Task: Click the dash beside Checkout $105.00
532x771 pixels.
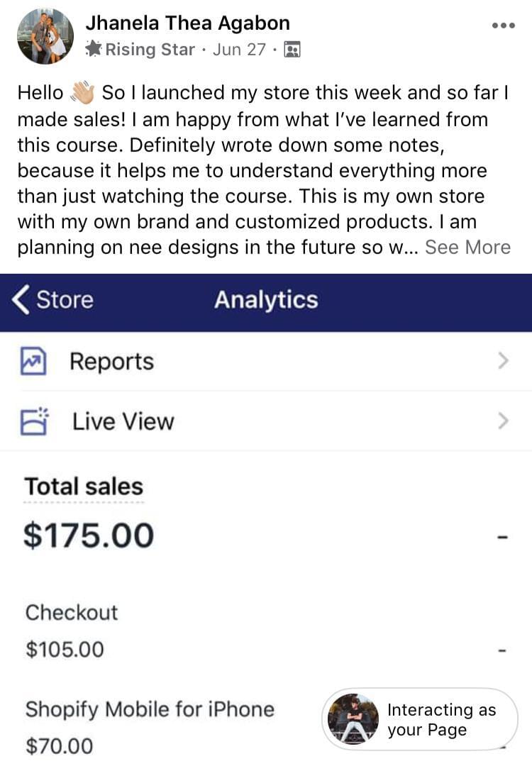Action: (x=503, y=650)
